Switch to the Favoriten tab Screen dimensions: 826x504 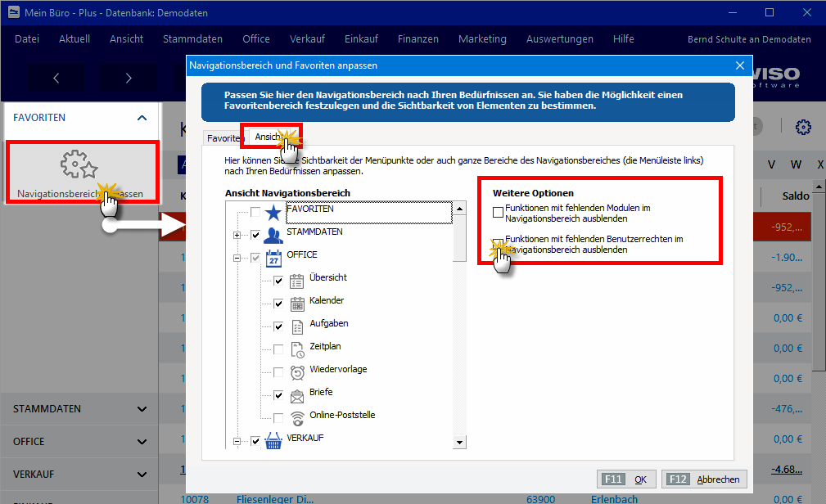click(223, 138)
